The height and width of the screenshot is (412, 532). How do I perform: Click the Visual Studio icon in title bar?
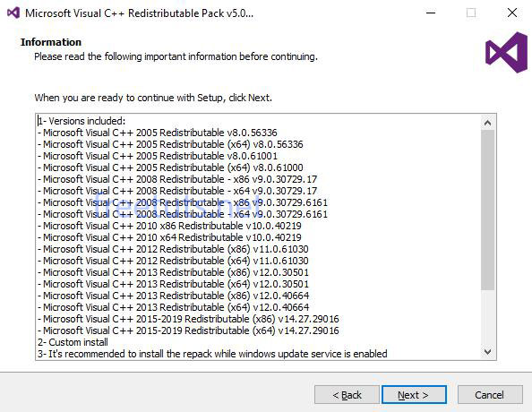tap(13, 13)
